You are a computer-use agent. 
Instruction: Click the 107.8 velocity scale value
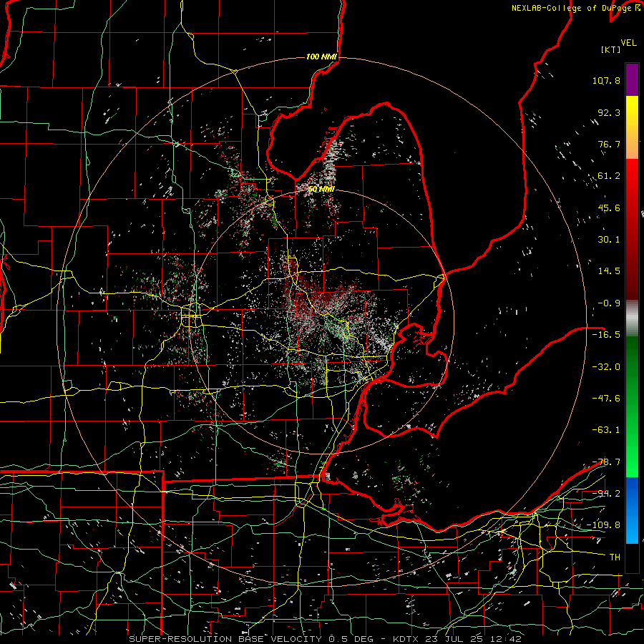606,80
